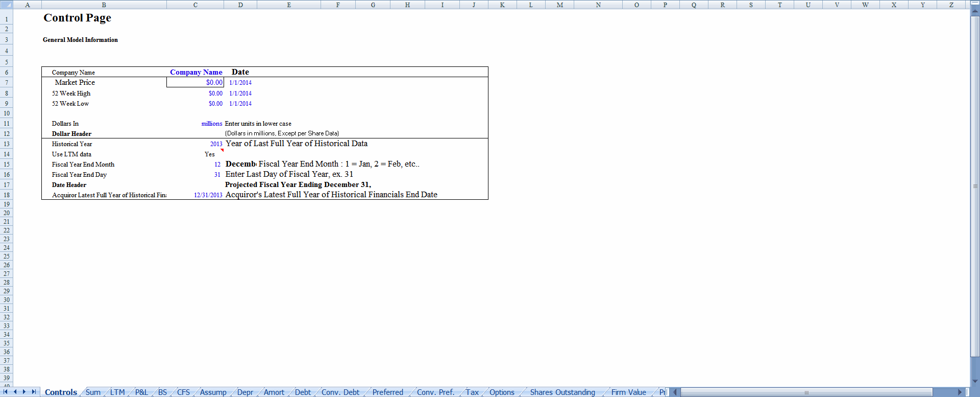Open the Preferred sheet tab
The height and width of the screenshot is (397, 980).
click(x=387, y=392)
